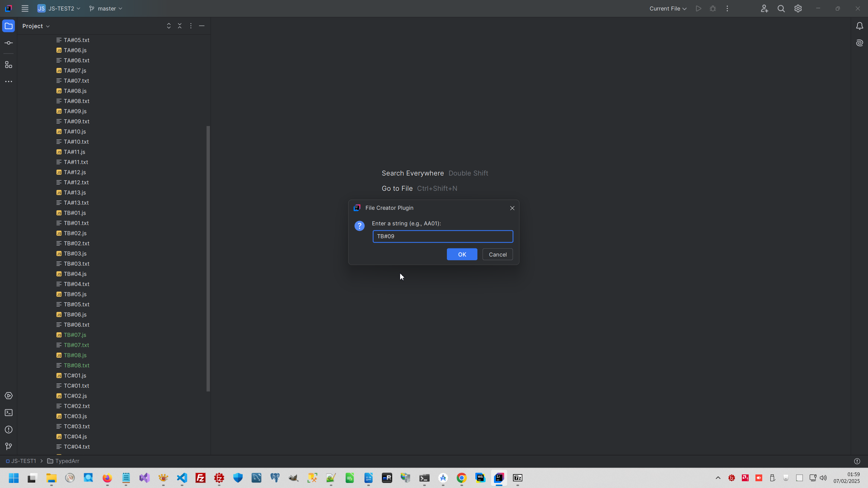Collapse all in Project panel
The height and width of the screenshot is (488, 868).
point(180,26)
